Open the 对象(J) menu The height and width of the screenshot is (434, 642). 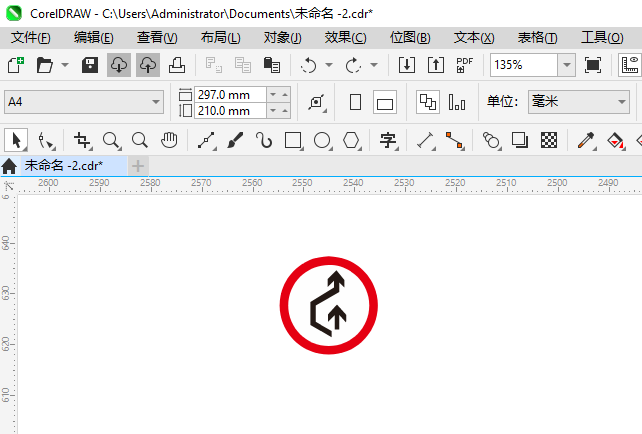pyautogui.click(x=283, y=38)
